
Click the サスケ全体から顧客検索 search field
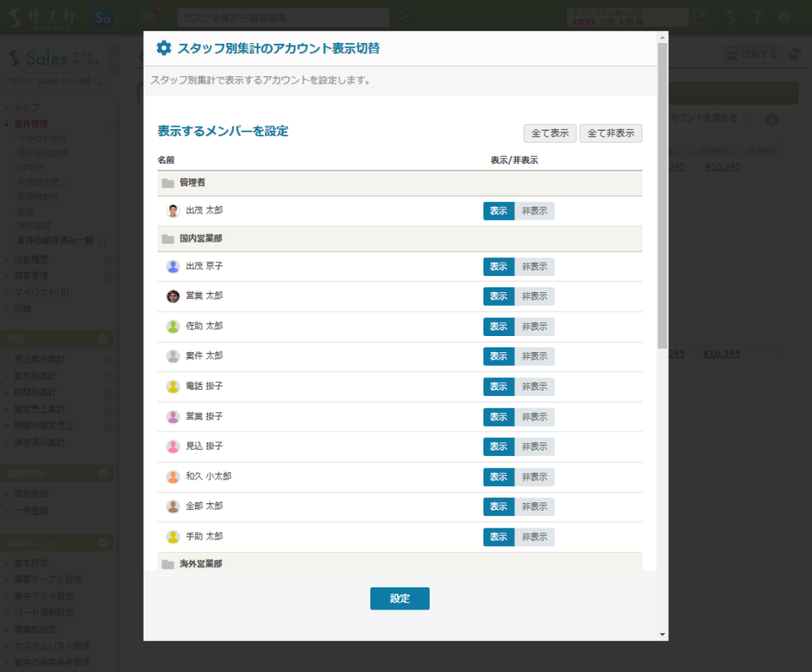click(283, 17)
